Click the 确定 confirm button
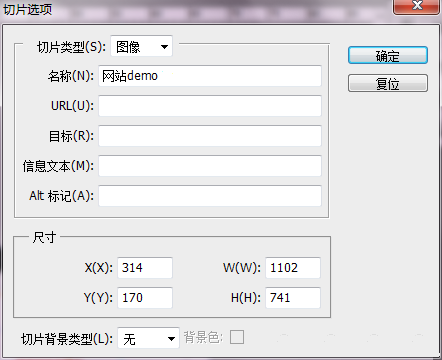Screen dimensions: 442x360 coord(388,55)
